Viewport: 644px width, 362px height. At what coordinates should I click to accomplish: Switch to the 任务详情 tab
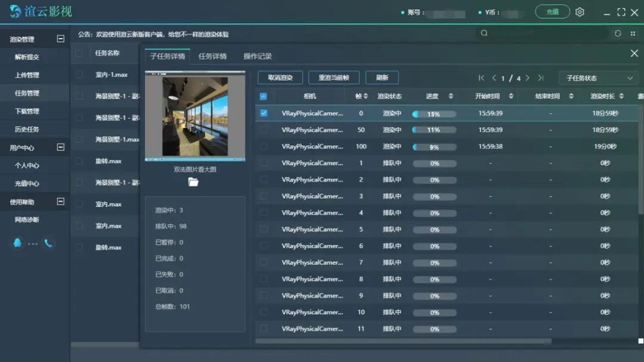[212, 56]
